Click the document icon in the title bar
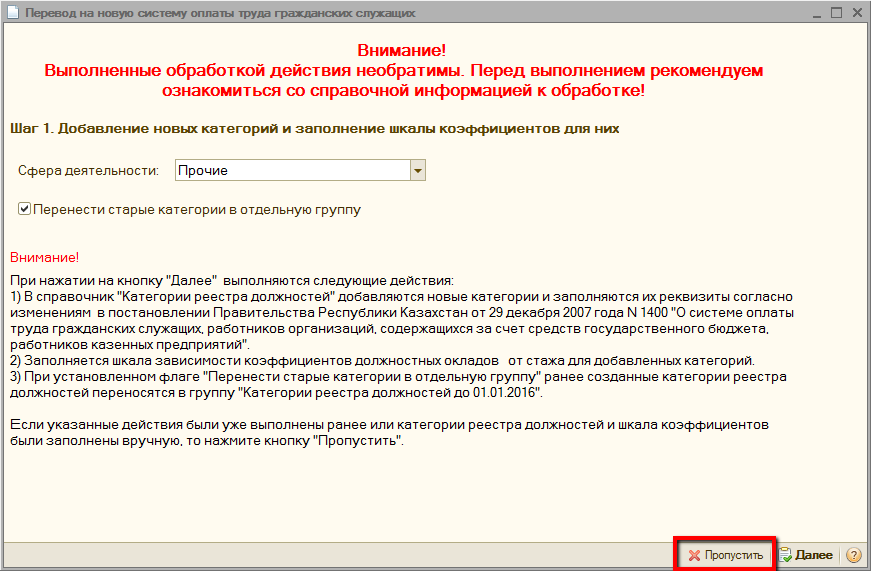This screenshot has height=571, width=871. 11,13
